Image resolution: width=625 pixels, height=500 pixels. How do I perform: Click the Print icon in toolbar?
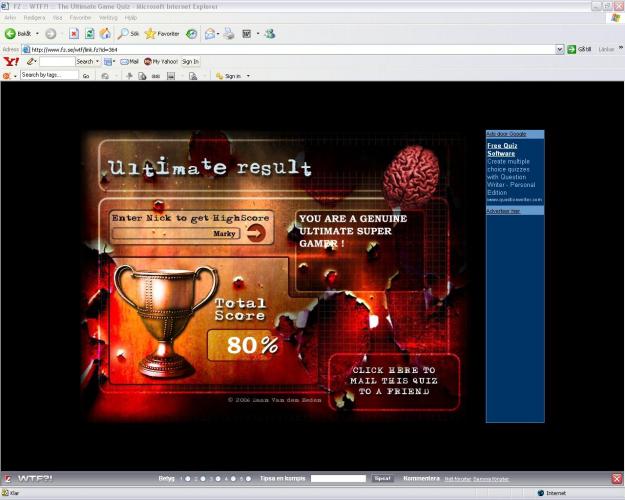tap(229, 33)
